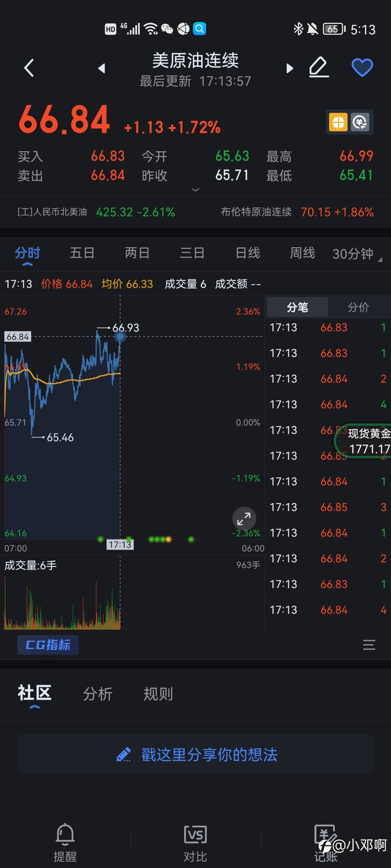Open the indicator list menu icon
391x868 pixels.
[369, 645]
